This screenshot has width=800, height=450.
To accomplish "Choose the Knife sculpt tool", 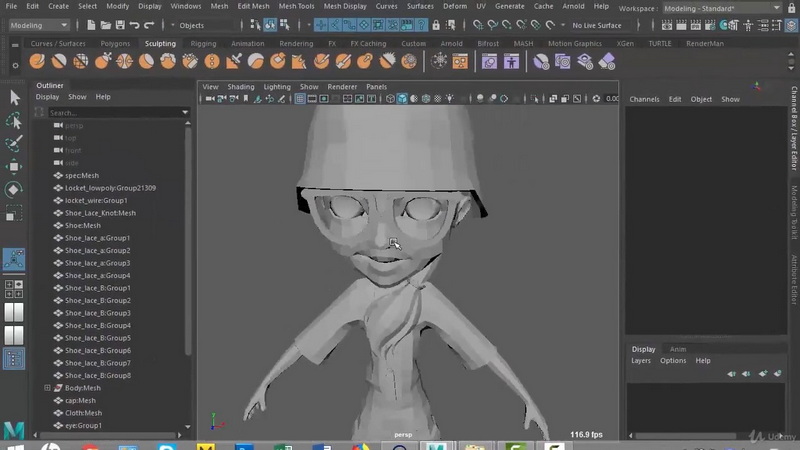I will 321,62.
